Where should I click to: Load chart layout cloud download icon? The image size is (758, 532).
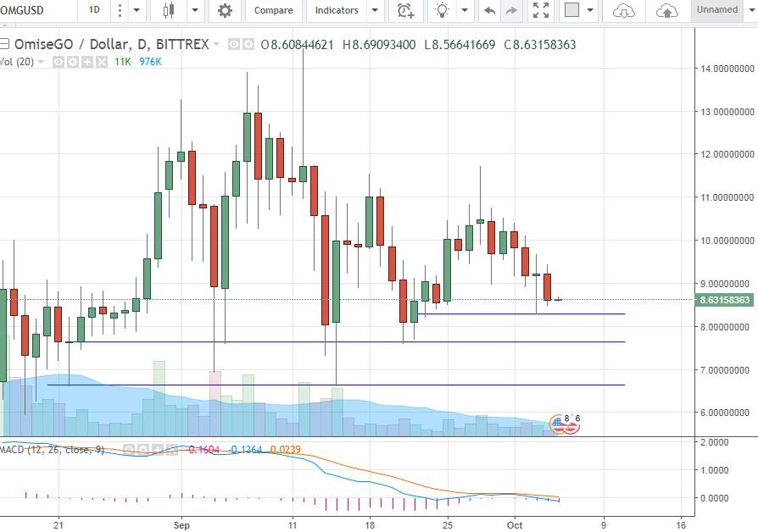(623, 11)
